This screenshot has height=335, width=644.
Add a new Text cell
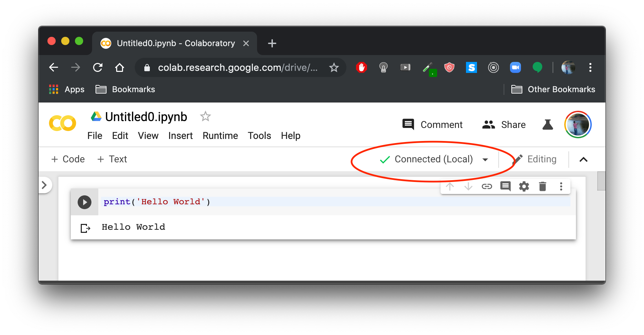pos(112,159)
